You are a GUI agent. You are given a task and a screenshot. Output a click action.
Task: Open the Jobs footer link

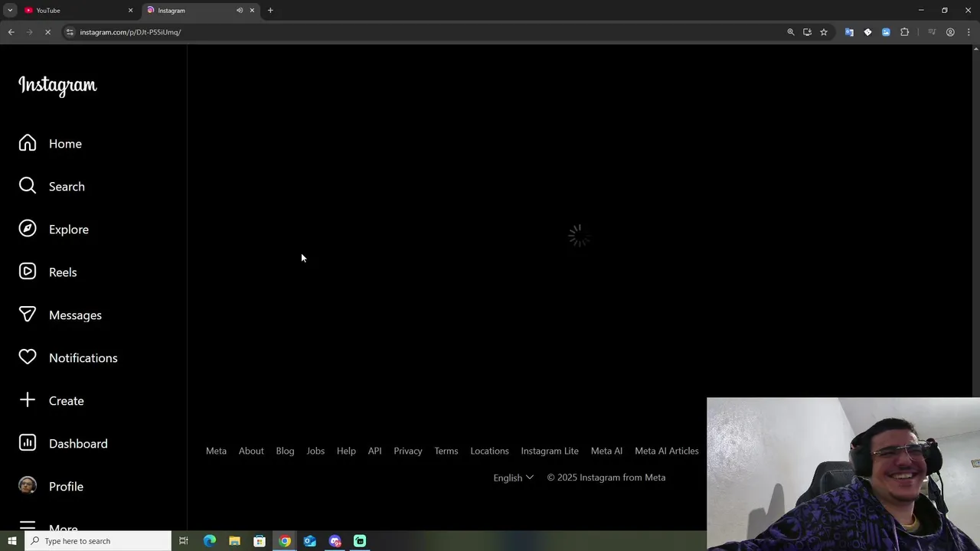[x=315, y=451]
